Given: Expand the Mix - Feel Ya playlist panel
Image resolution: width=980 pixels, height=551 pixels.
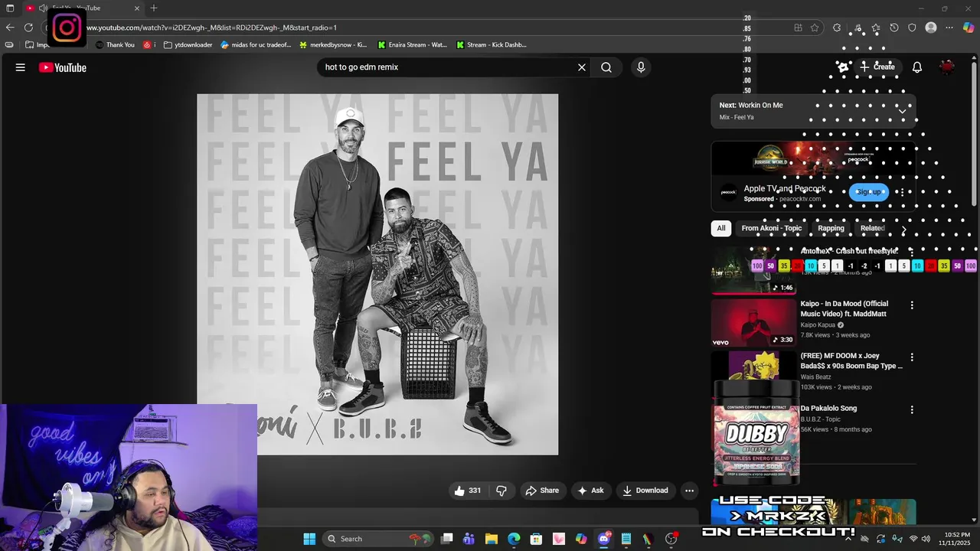Looking at the screenshot, I should (902, 111).
